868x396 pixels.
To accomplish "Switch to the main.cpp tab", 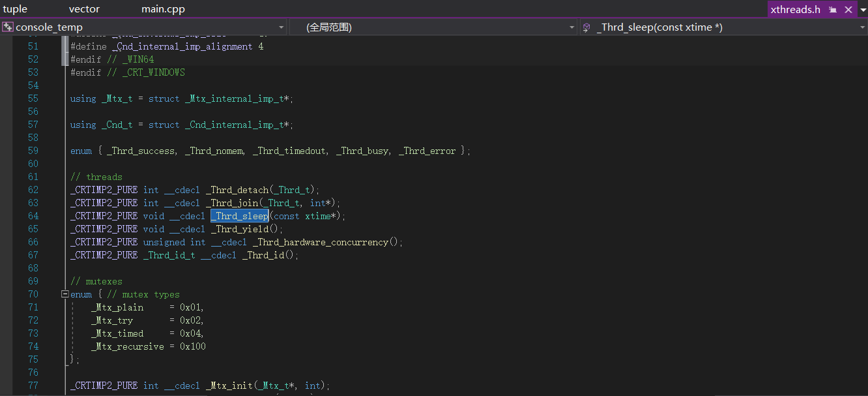I will point(163,9).
